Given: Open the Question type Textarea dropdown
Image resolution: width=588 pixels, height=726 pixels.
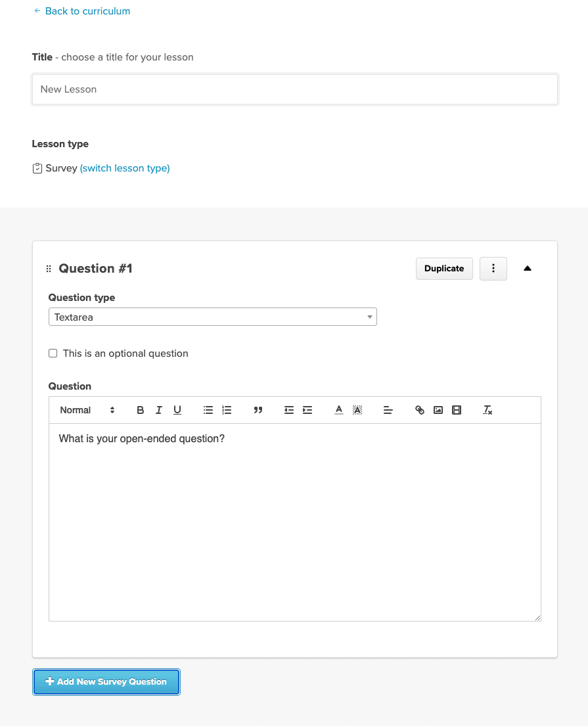Looking at the screenshot, I should pyautogui.click(x=212, y=317).
